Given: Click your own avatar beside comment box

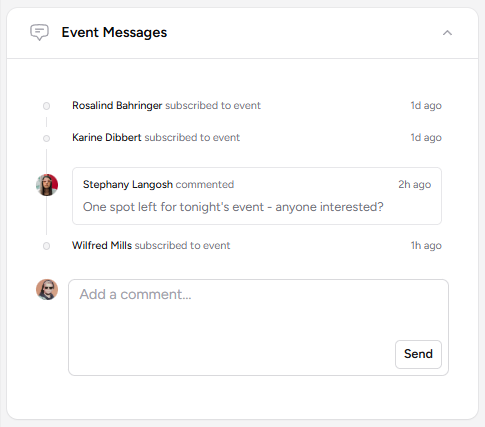Looking at the screenshot, I should click(x=47, y=289).
